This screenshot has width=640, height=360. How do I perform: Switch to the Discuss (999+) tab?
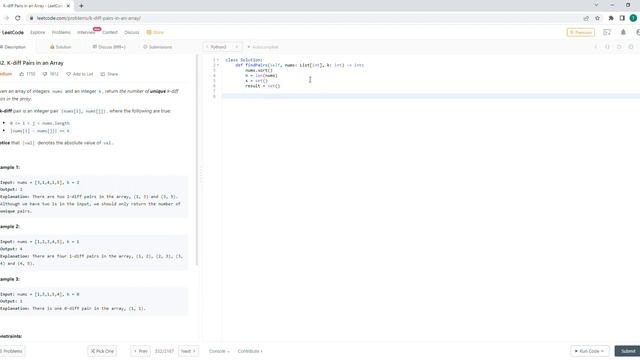pos(109,47)
